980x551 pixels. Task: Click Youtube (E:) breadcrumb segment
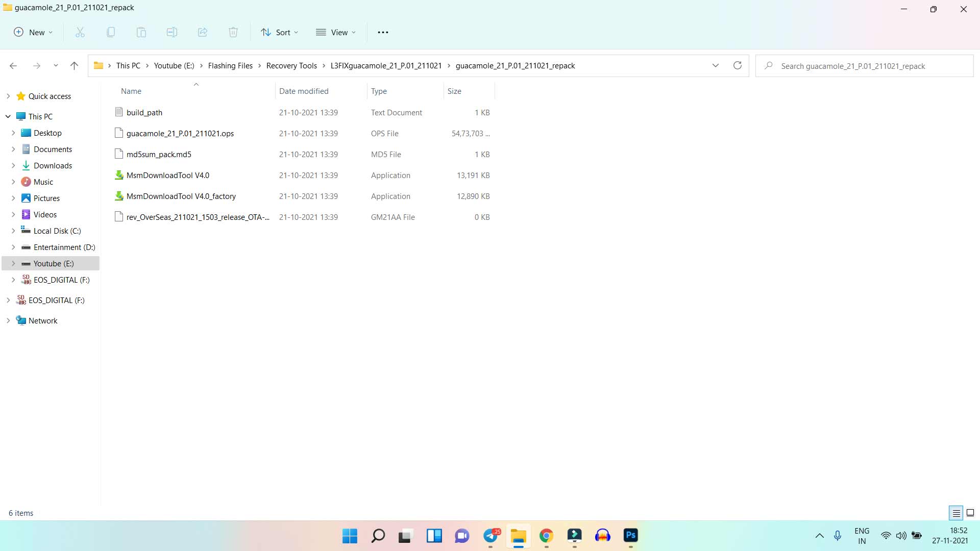[x=174, y=65]
